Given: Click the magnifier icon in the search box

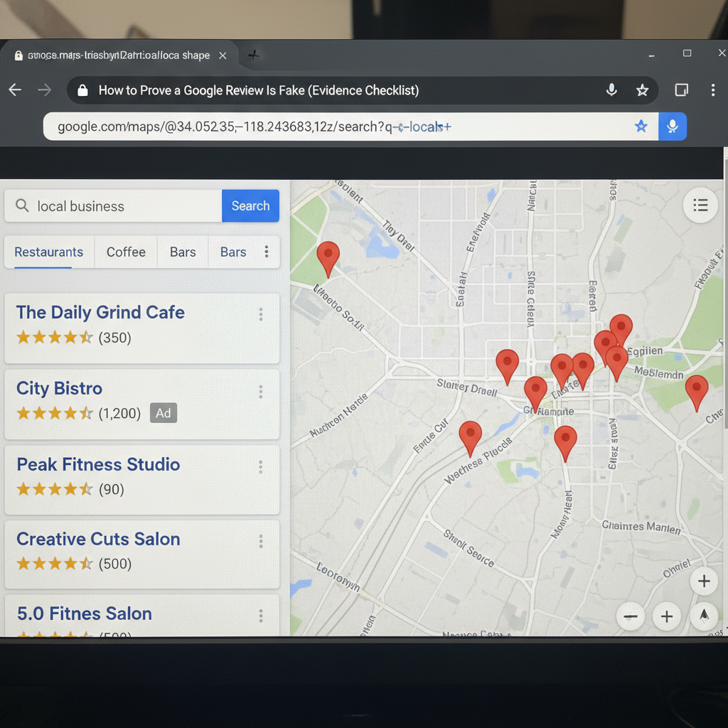Looking at the screenshot, I should point(22,205).
